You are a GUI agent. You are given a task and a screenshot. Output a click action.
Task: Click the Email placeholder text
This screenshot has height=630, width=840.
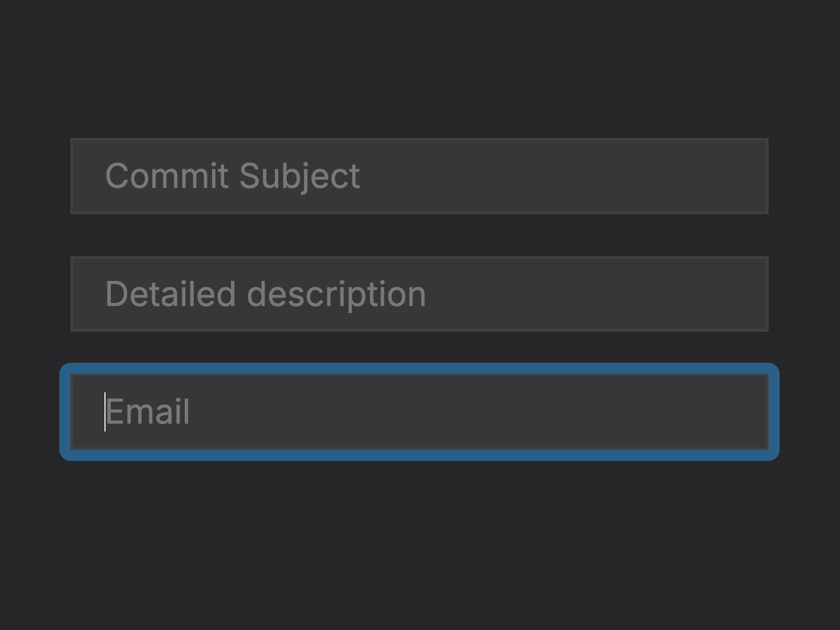click(x=148, y=412)
